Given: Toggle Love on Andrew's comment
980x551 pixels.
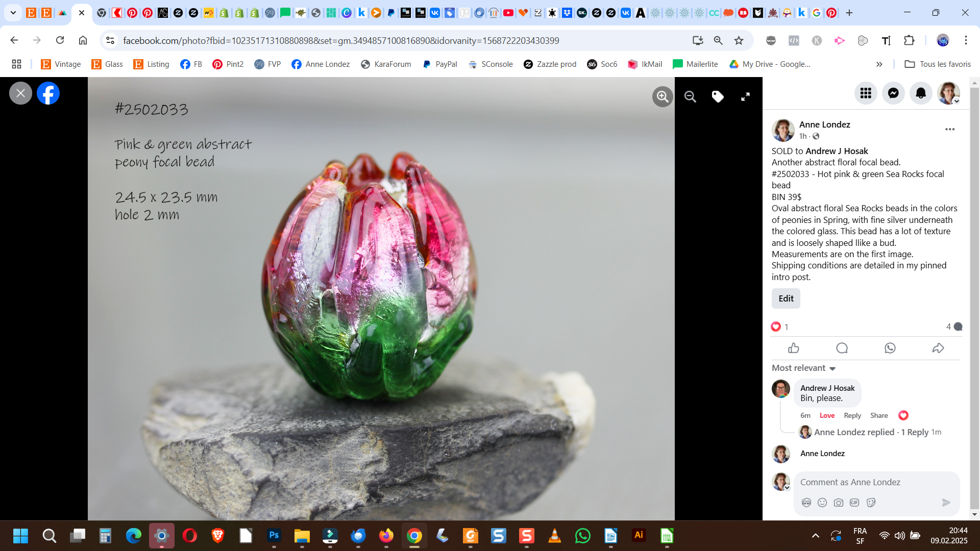Looking at the screenshot, I should tap(827, 415).
